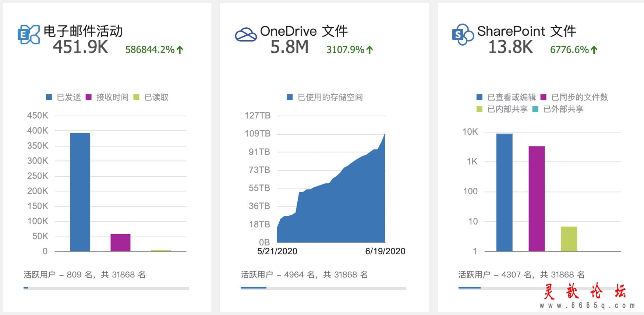Click the green up arrow beside 3107.9%

coord(370,50)
